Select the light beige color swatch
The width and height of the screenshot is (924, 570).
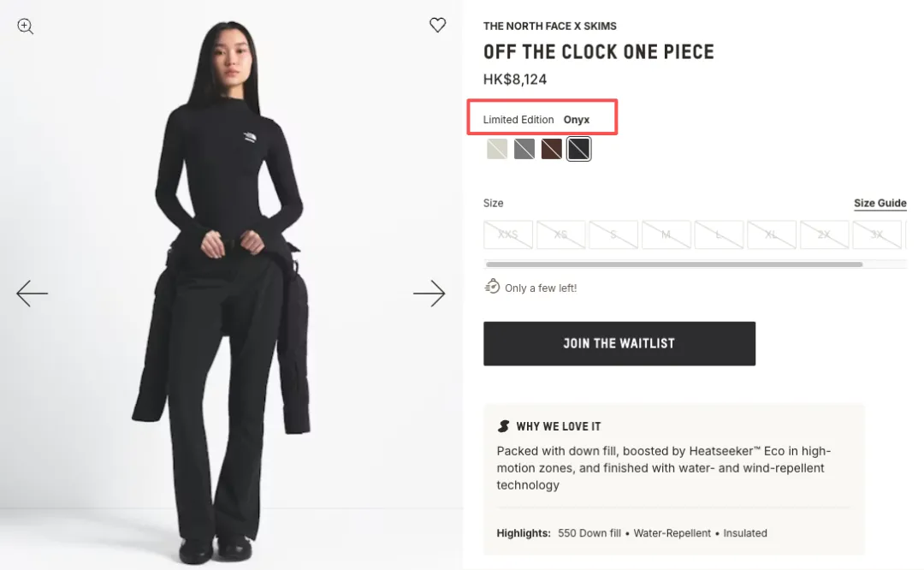click(x=497, y=149)
